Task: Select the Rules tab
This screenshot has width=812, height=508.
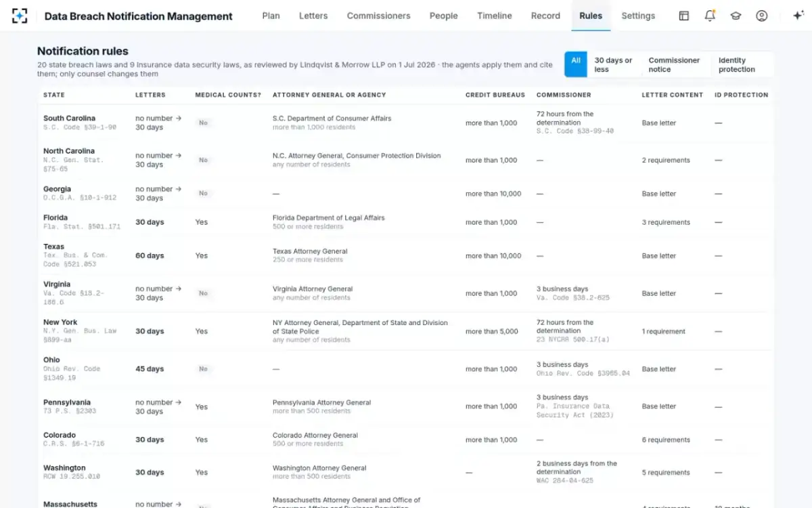Action: point(591,16)
